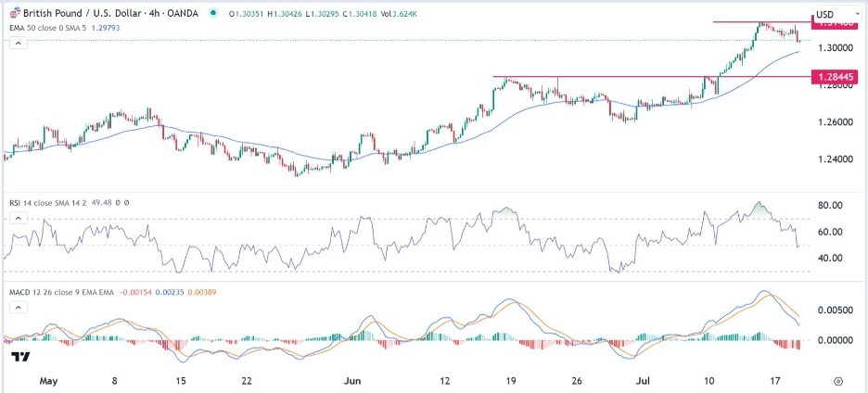Open chart settings gear icon
Viewport: 868px width, 393px height.
(838, 381)
